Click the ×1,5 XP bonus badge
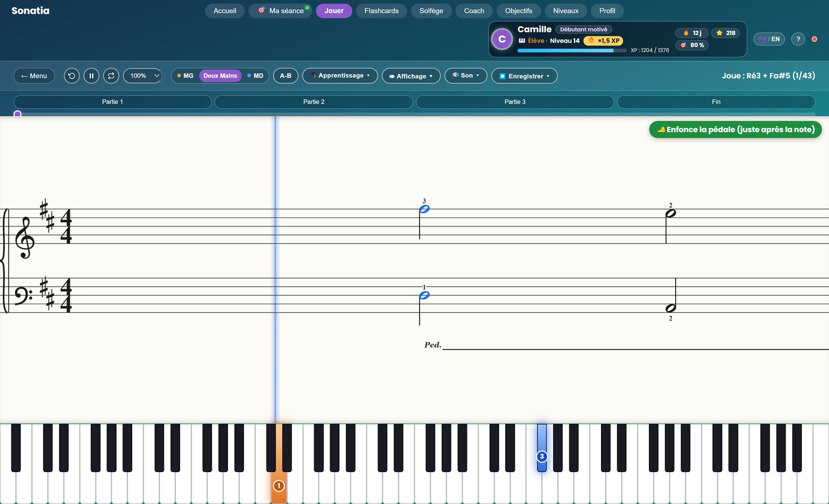 point(603,41)
